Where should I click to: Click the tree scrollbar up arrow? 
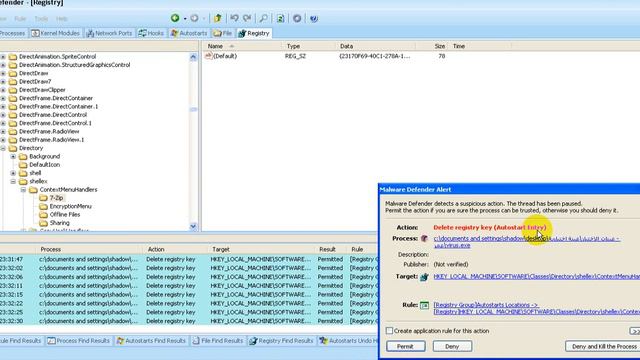193,57
